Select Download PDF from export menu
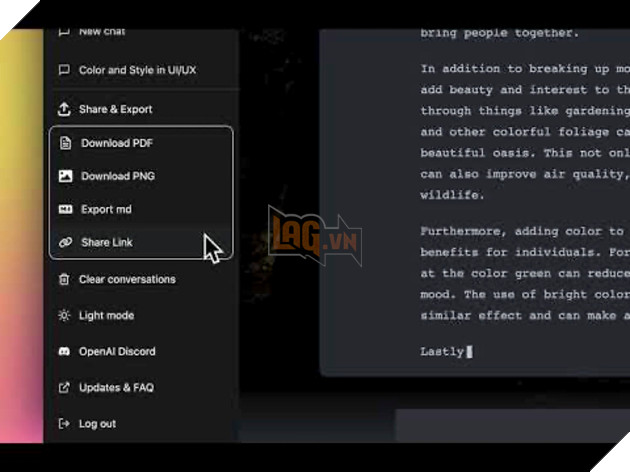Image resolution: width=630 pixels, height=472 pixels. point(117,143)
